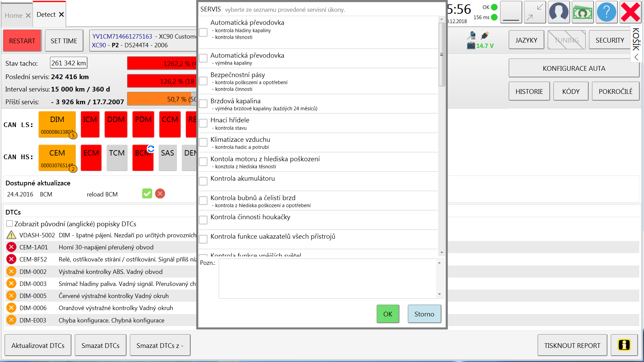Click the yellow info icon button
This screenshot has height=362, width=644.
click(624, 345)
